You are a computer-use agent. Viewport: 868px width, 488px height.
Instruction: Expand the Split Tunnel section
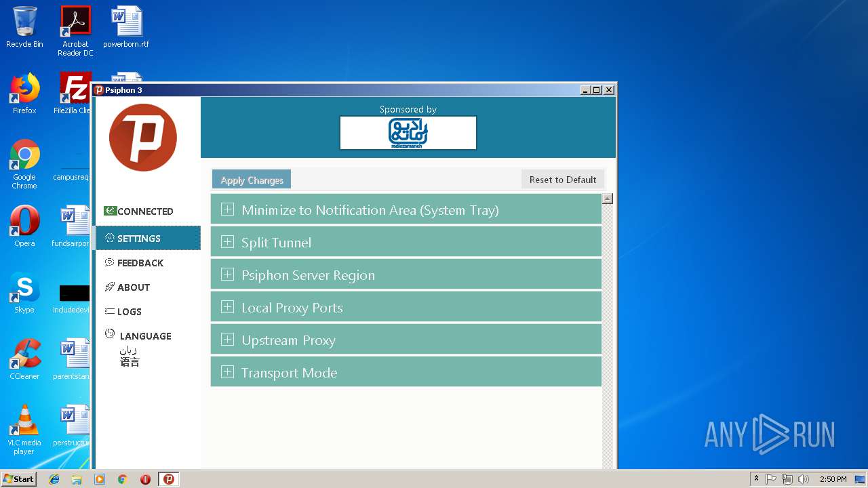406,243
